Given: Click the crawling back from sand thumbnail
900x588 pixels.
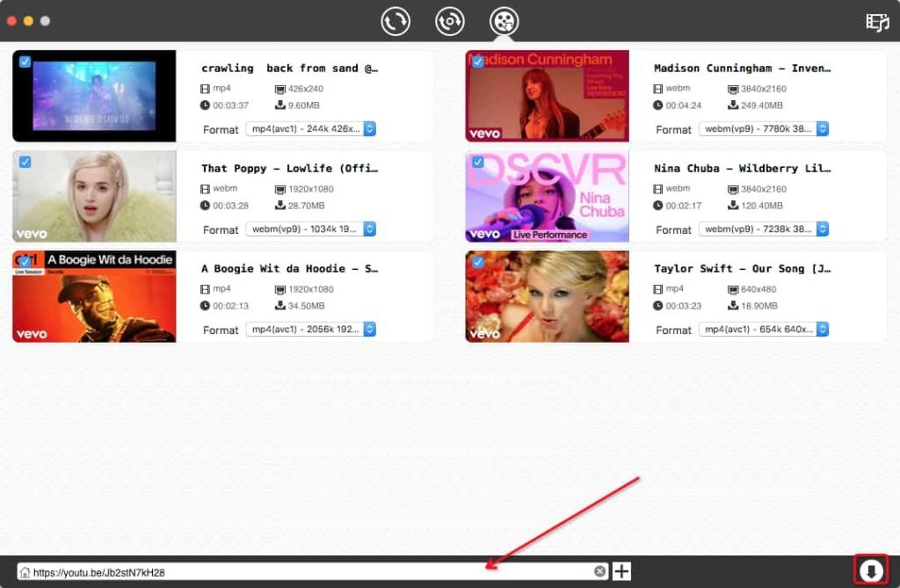Looking at the screenshot, I should (94, 96).
